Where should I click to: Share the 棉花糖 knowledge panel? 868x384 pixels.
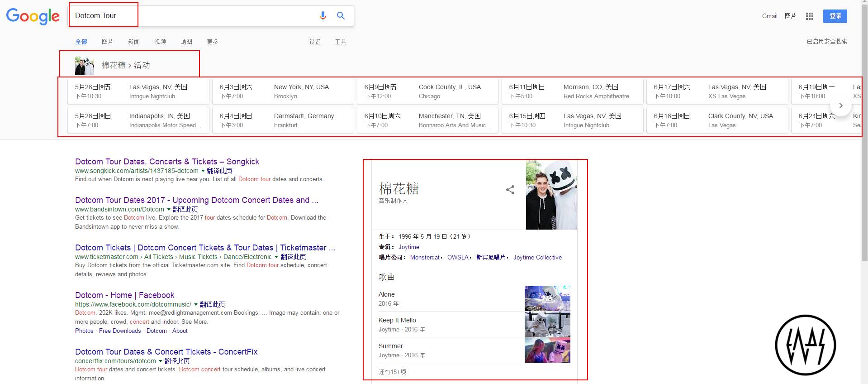point(510,190)
